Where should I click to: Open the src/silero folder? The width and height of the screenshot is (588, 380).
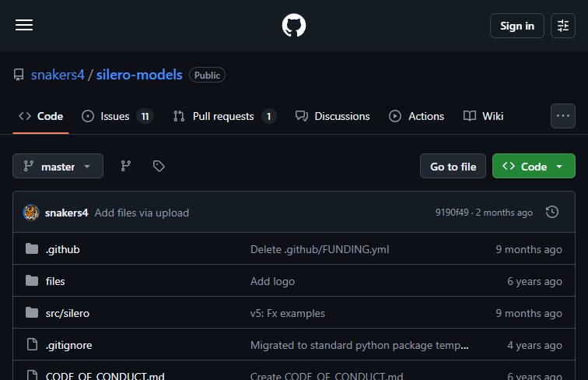point(68,313)
